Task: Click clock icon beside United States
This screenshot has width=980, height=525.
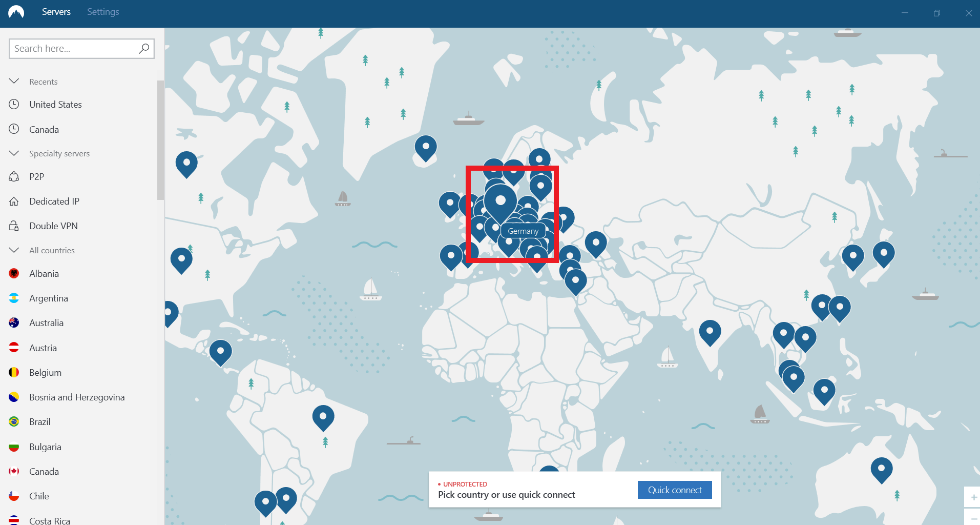Action: pos(14,104)
